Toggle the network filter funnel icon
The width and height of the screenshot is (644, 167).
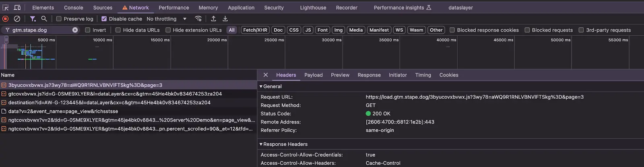tap(33, 19)
